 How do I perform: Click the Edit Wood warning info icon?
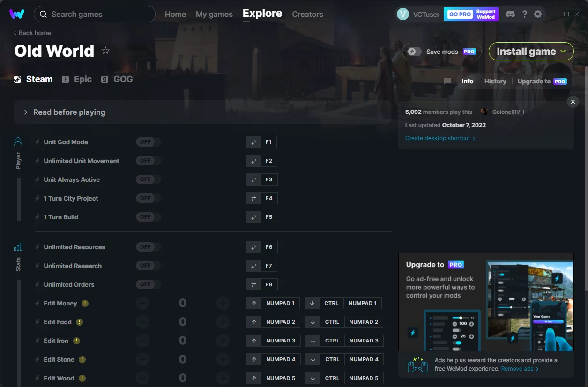point(82,378)
